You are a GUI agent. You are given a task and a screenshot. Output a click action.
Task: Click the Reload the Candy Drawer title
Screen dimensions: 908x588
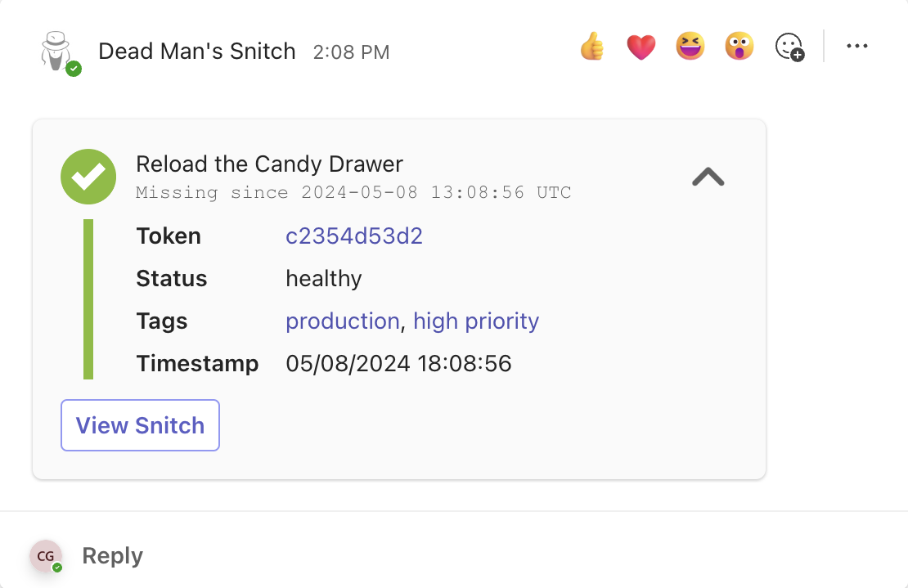pyautogui.click(x=269, y=164)
